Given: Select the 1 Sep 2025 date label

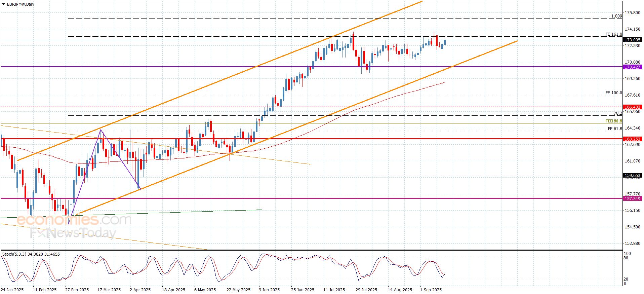Looking at the screenshot, I should pos(431,290).
